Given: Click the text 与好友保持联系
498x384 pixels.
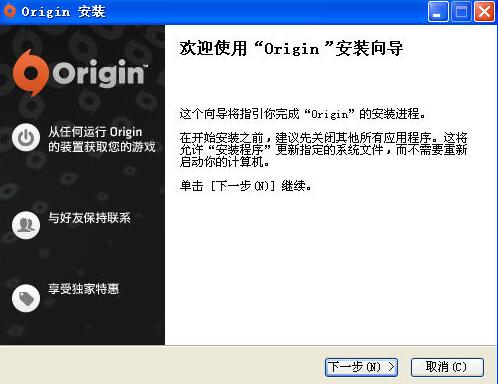Looking at the screenshot, I should pyautogui.click(x=89, y=218).
